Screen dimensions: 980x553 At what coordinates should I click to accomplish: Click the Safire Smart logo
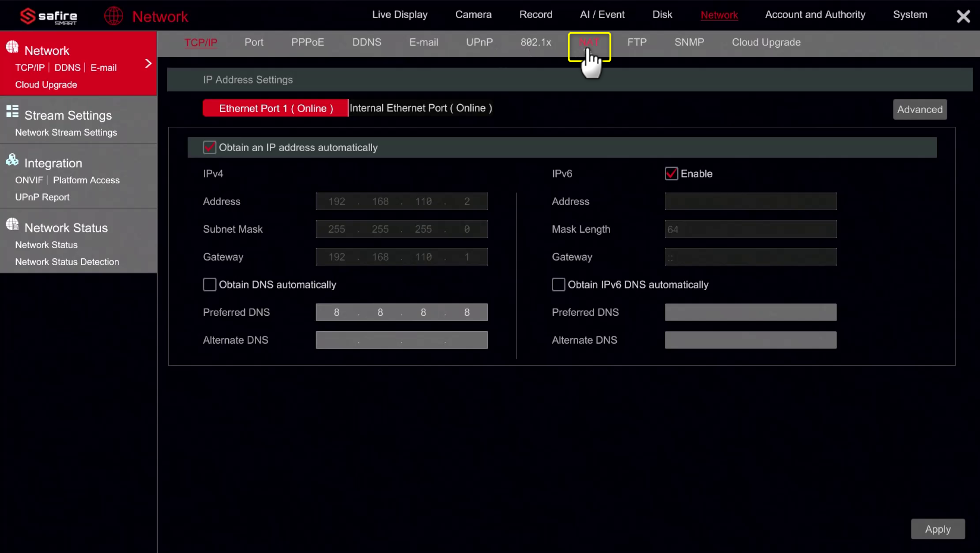click(49, 17)
